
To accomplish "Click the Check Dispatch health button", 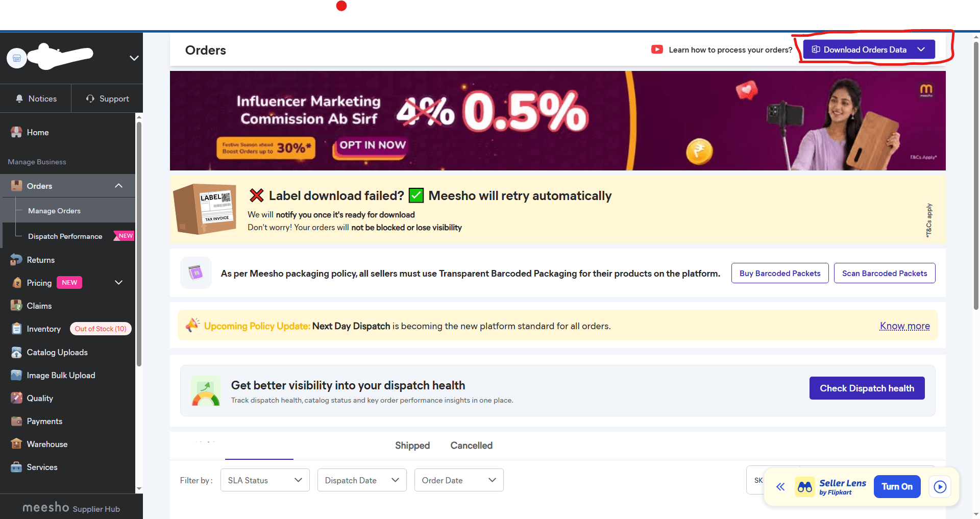I will click(x=867, y=388).
